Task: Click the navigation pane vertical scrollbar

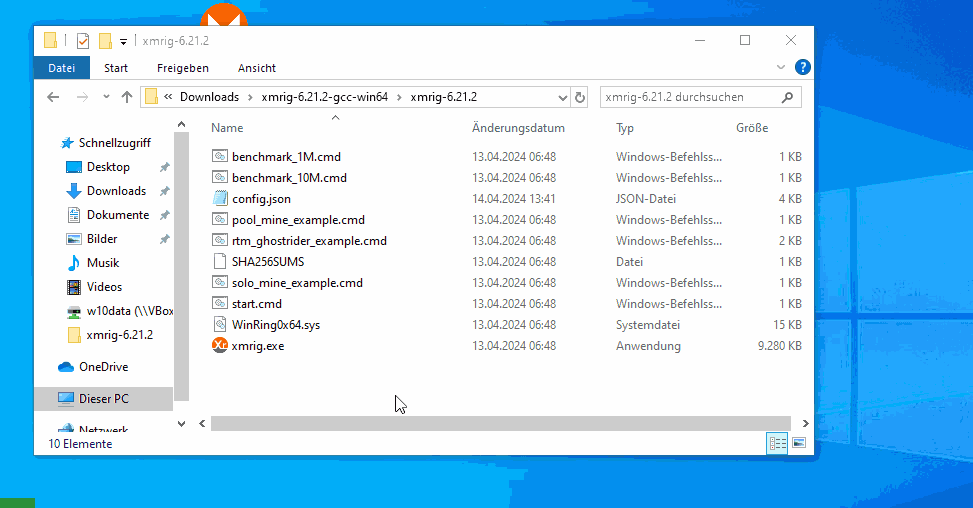Action: click(182, 267)
